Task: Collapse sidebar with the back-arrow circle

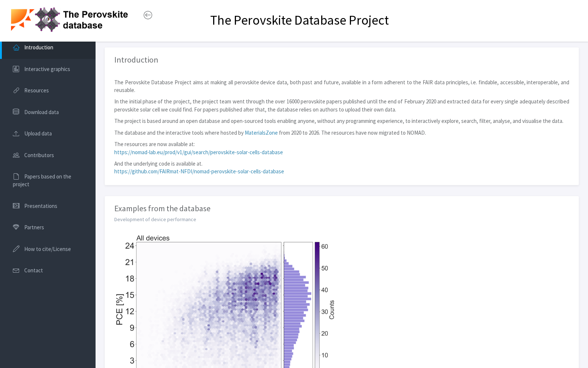Action: click(148, 15)
